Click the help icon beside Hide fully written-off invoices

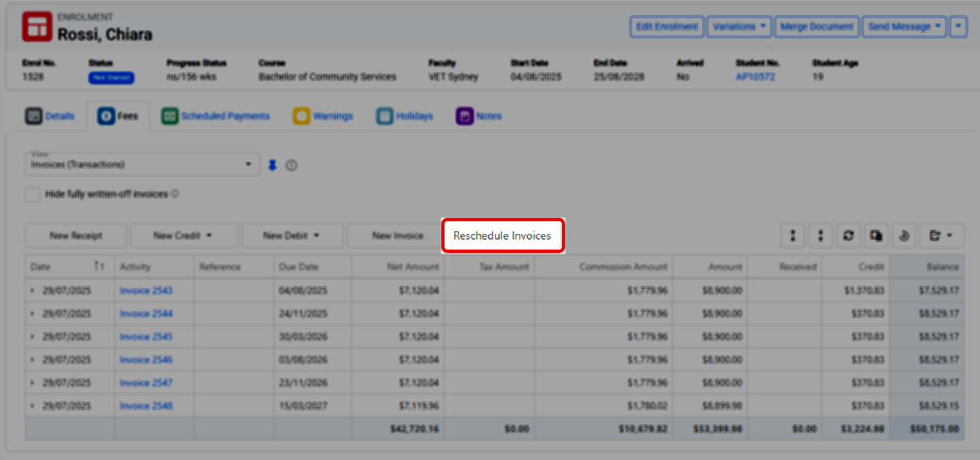point(175,194)
